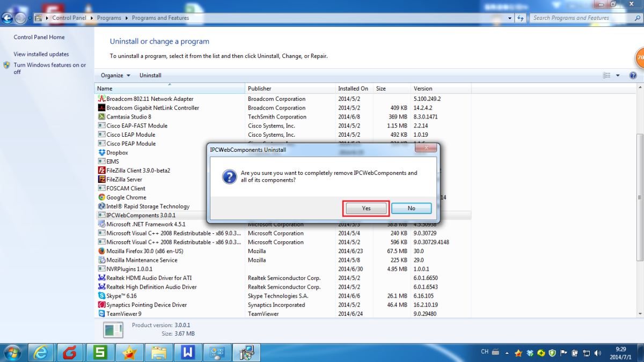Open View installed updates link
Screen dimensions: 644x362
click(x=41, y=54)
